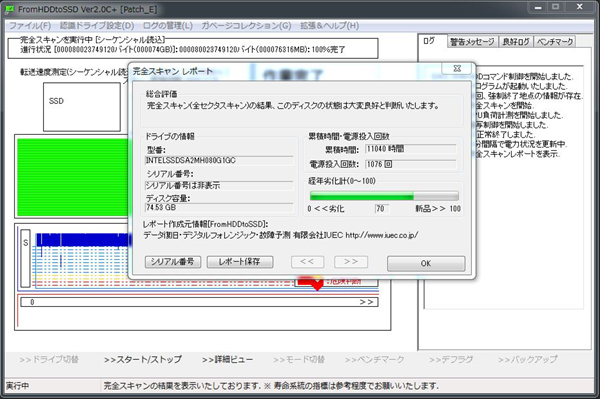Click the シリアル番号 button

pyautogui.click(x=173, y=262)
